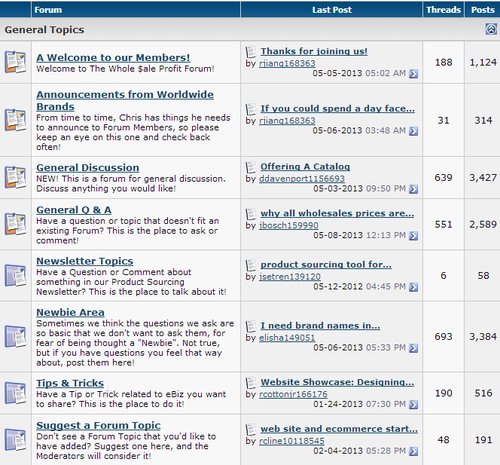Click the forum status icon for General Discussion
This screenshot has height=465, width=500.
click(x=15, y=177)
